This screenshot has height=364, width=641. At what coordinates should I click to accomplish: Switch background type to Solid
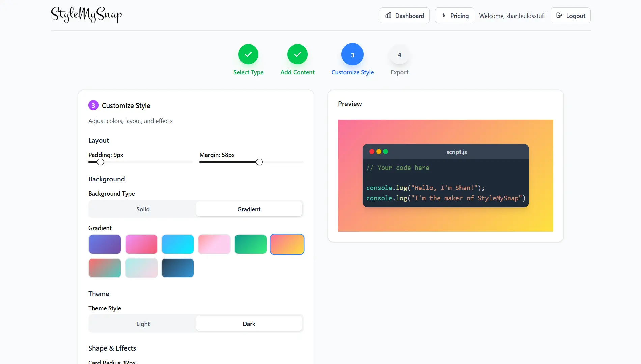[x=143, y=209]
